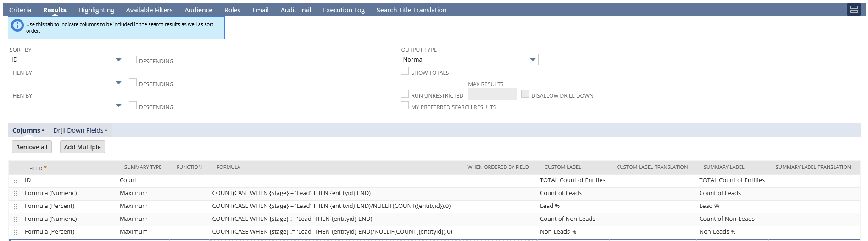Open the first Then By dropdown
This screenshot has width=868, height=241.
(67, 83)
